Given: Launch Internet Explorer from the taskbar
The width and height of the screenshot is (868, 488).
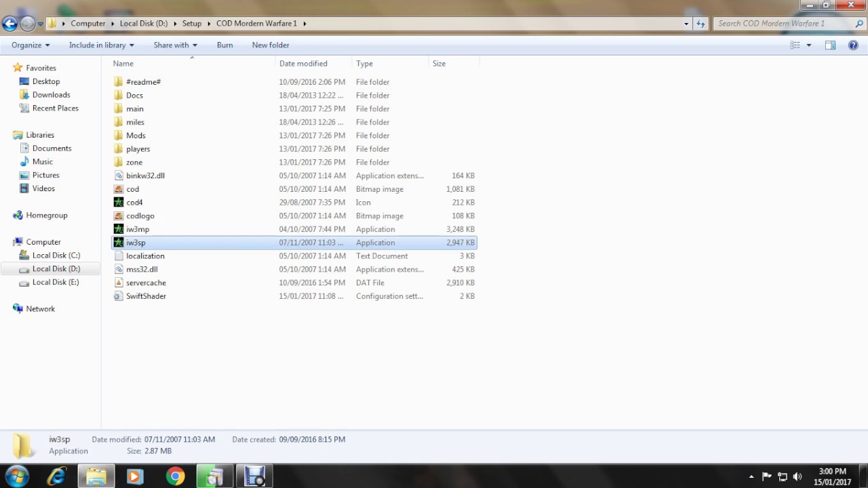Looking at the screenshot, I should (x=56, y=476).
